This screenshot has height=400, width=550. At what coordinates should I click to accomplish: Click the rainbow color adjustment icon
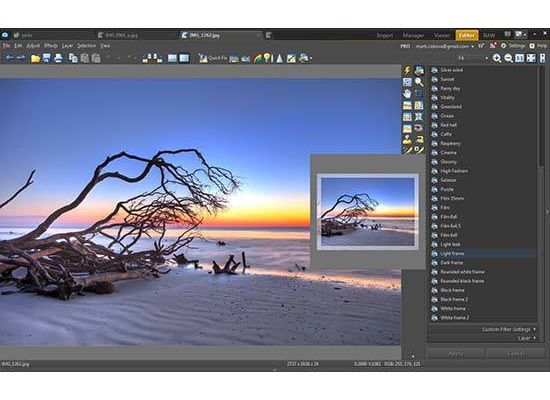click(x=257, y=58)
